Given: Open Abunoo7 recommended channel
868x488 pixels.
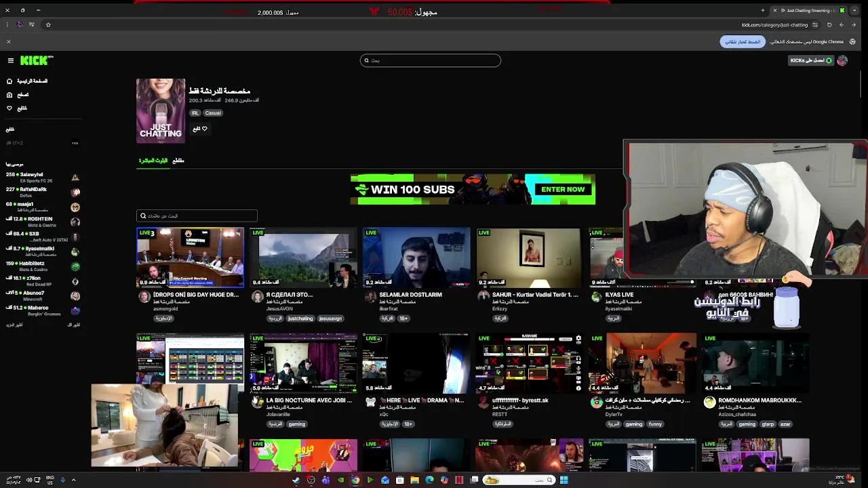Looking at the screenshot, I should (43, 296).
